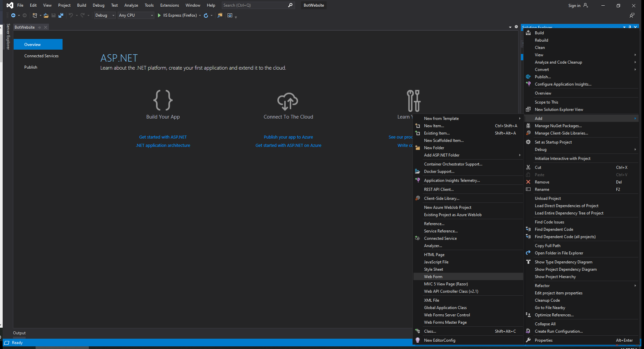Open Manage NuGet Packages...
Screen dimensions: 644x349
click(581, 126)
